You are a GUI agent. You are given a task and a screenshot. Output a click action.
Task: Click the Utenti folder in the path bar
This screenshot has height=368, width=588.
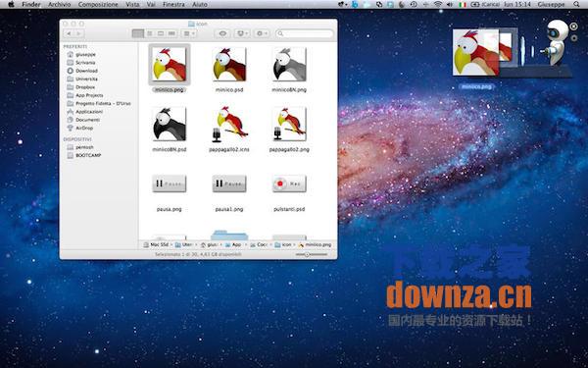184,244
